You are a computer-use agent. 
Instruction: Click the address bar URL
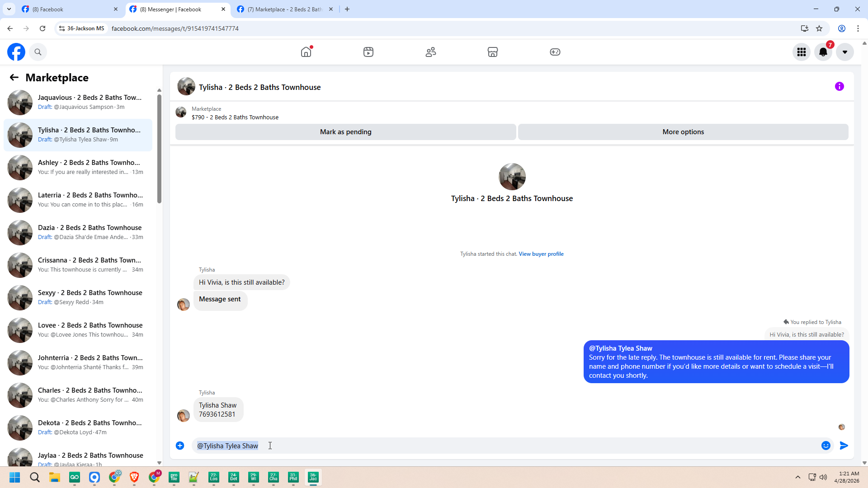pyautogui.click(x=175, y=28)
